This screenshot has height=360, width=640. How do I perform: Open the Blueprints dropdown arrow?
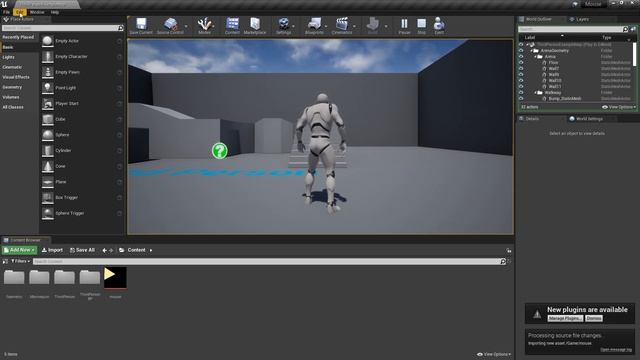[326, 26]
